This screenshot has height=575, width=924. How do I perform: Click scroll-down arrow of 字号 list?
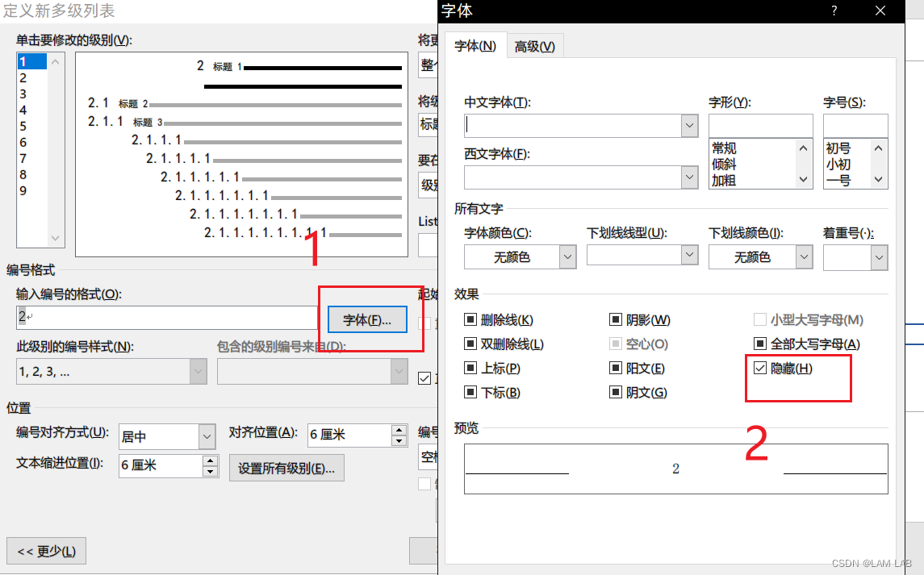coord(878,179)
